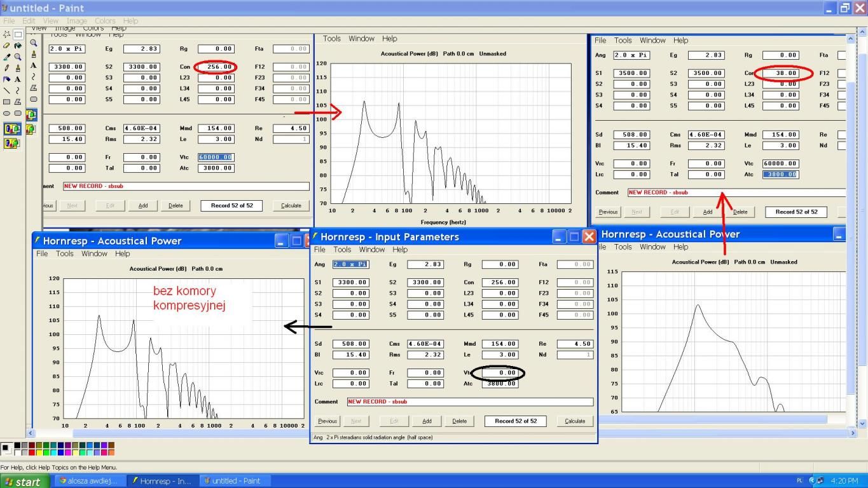Click Delete in the Hornresp - Input Parameters window
The height and width of the screenshot is (488, 868).
[460, 421]
